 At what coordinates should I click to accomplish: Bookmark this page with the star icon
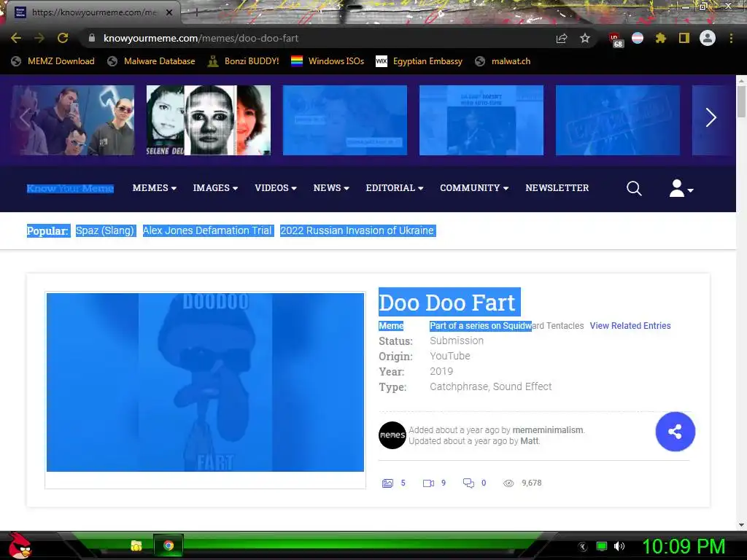tap(585, 38)
